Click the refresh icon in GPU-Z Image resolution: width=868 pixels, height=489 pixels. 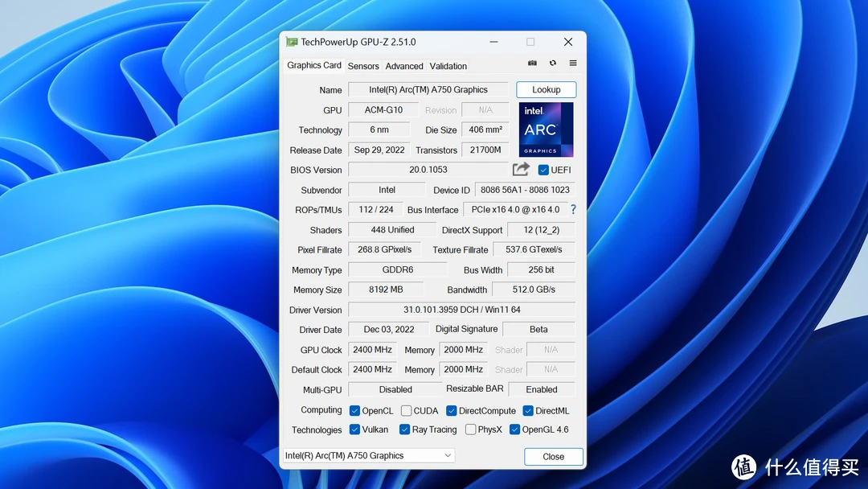coord(552,63)
